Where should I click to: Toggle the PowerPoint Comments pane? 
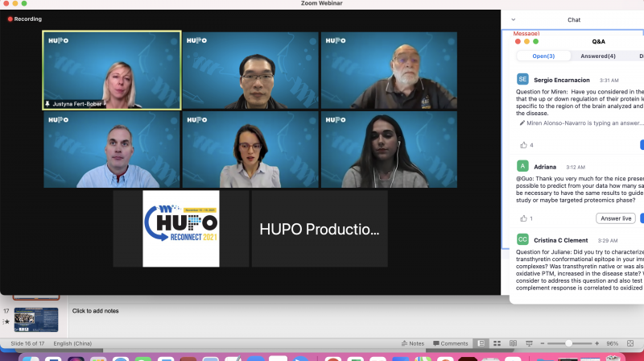click(450, 343)
